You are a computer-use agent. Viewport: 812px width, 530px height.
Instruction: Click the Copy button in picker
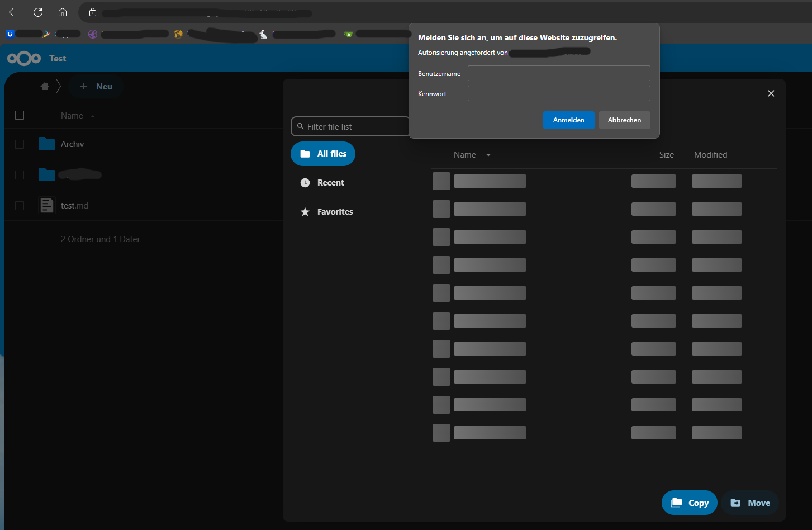tap(689, 503)
